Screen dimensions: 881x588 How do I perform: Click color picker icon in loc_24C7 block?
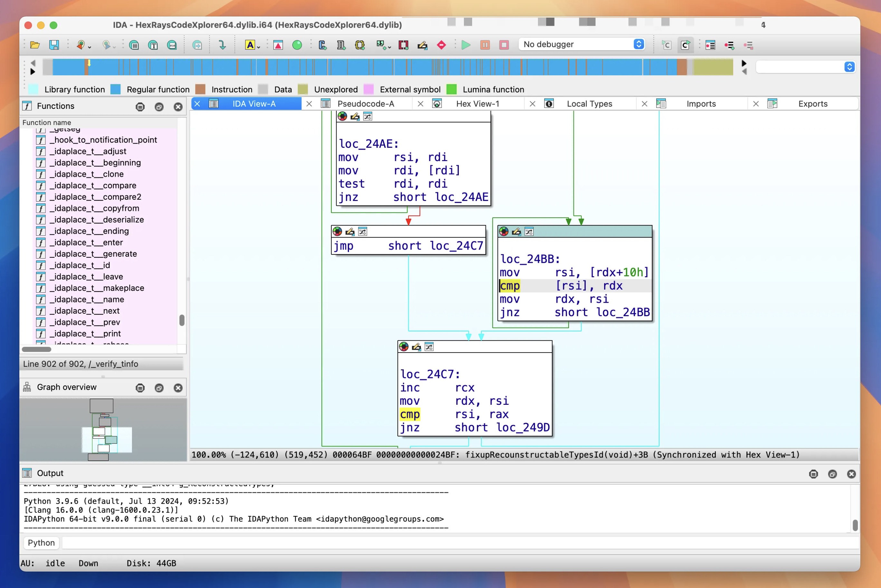coord(404,347)
